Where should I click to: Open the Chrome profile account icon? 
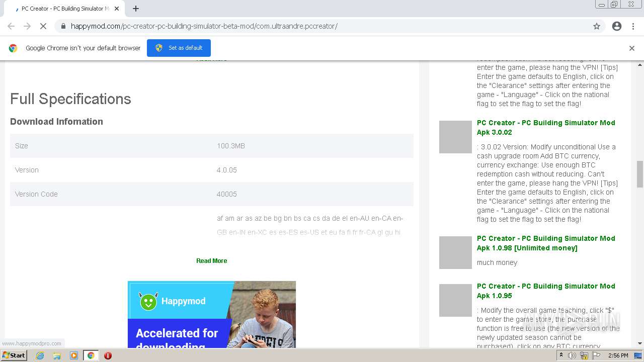point(617,26)
